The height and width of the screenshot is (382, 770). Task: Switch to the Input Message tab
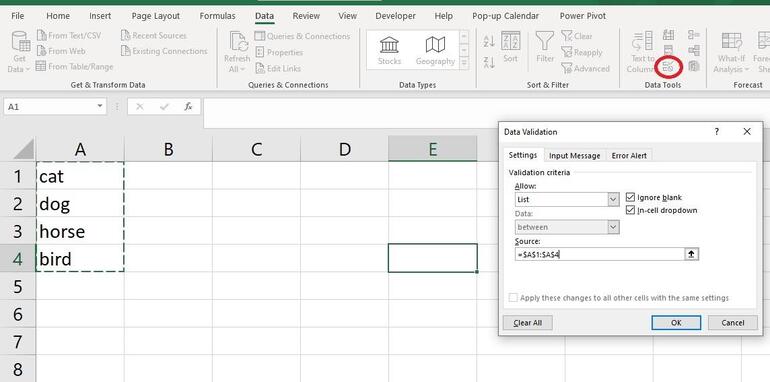(x=575, y=156)
